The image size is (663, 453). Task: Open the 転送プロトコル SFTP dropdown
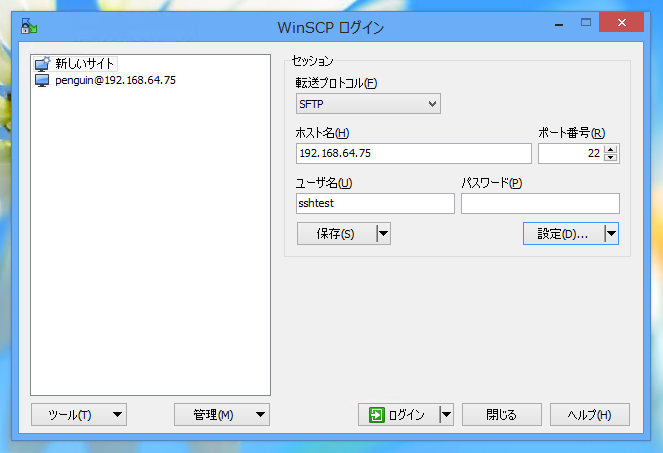[368, 104]
